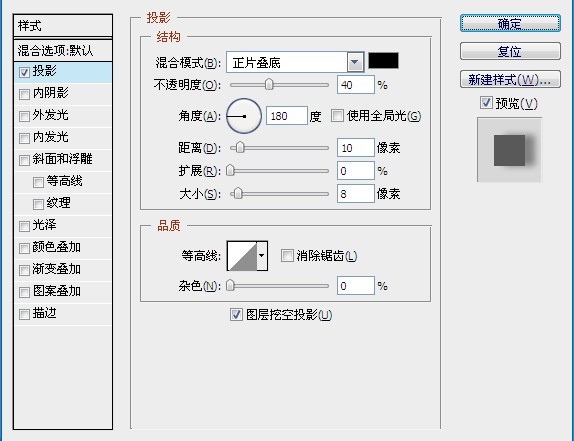Click the contour (等高线) curve thumbnail
Image resolution: width=574 pixels, height=441 pixels.
tap(242, 255)
